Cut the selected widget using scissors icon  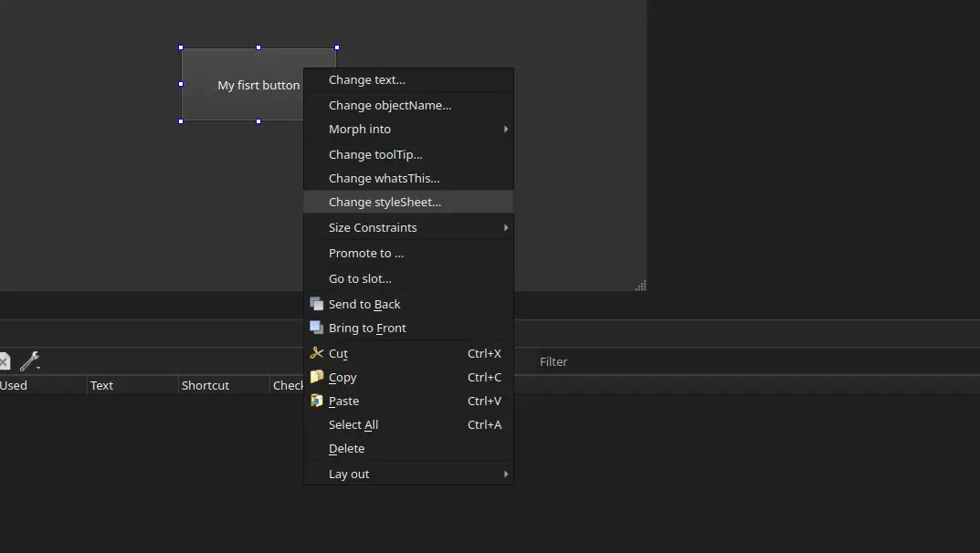point(317,353)
